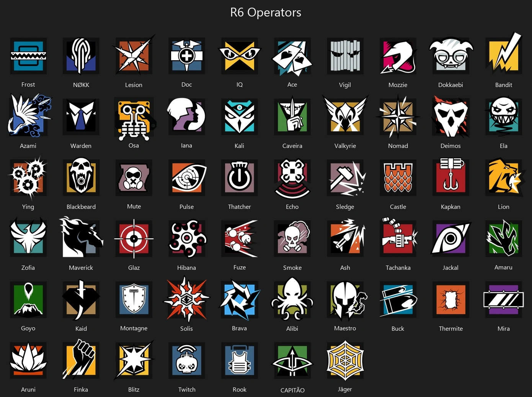Pick the Caveira operator icon

[292, 116]
